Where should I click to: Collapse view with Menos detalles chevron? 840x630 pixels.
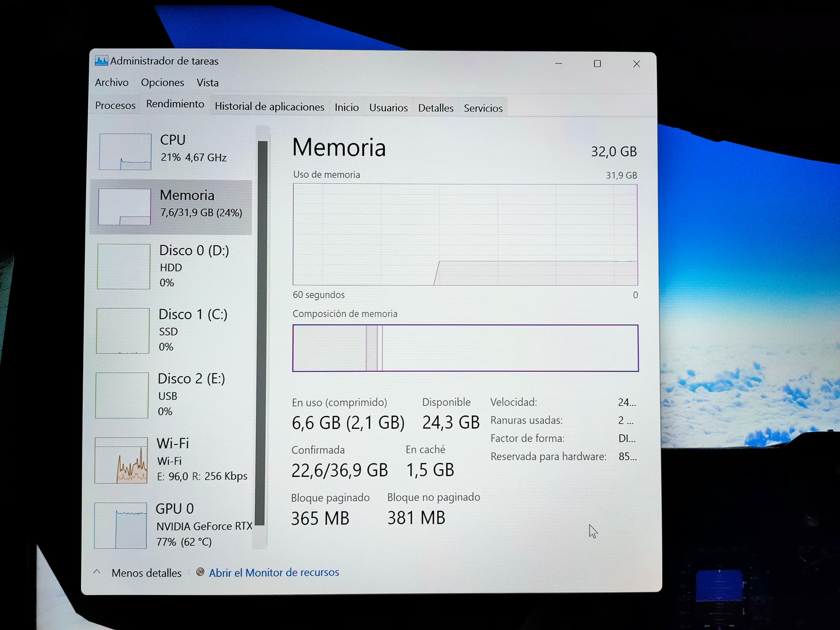97,572
